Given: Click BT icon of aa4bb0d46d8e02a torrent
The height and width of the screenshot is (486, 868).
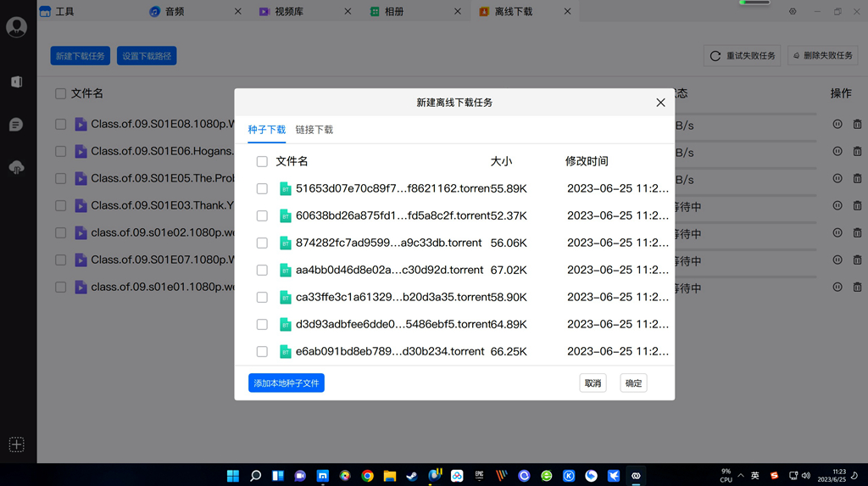Looking at the screenshot, I should [285, 271].
